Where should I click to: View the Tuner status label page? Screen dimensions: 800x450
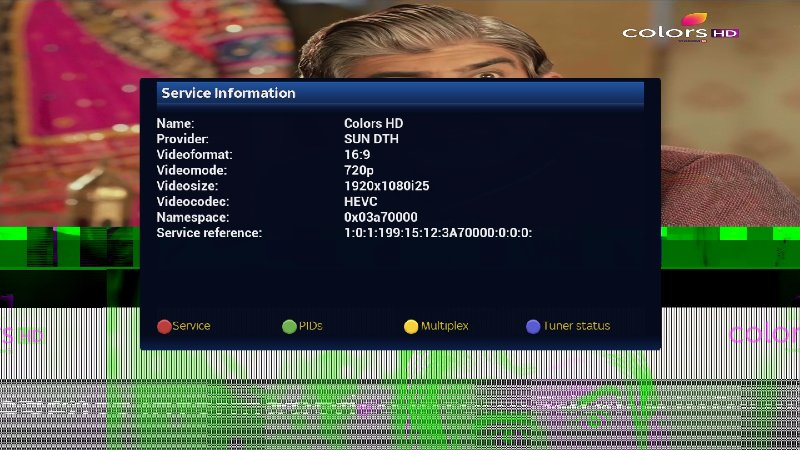(577, 326)
